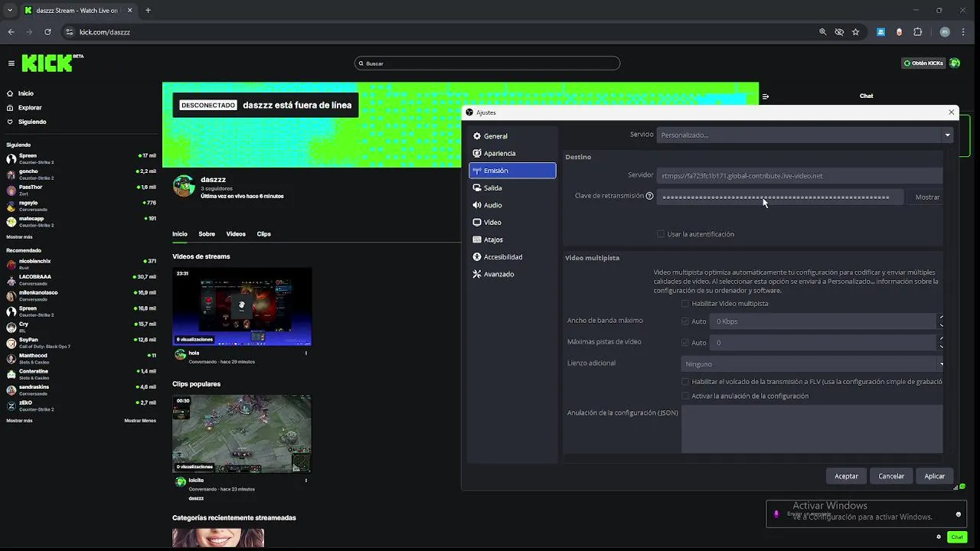Switch to Sobre channel tab

point(207,234)
